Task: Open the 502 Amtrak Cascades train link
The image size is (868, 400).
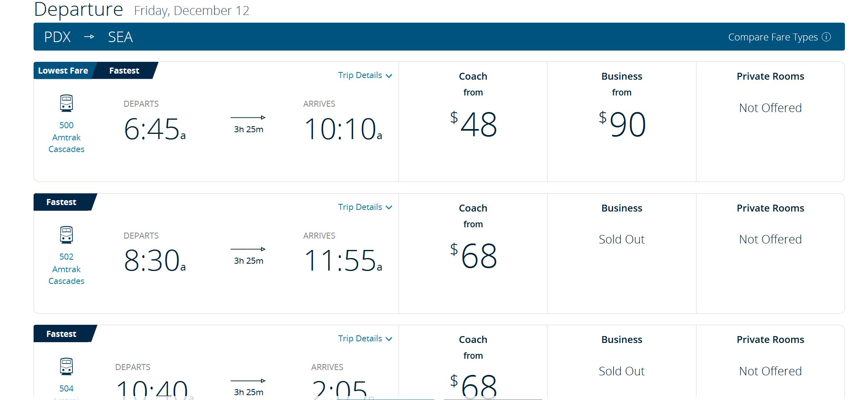Action: point(66,269)
